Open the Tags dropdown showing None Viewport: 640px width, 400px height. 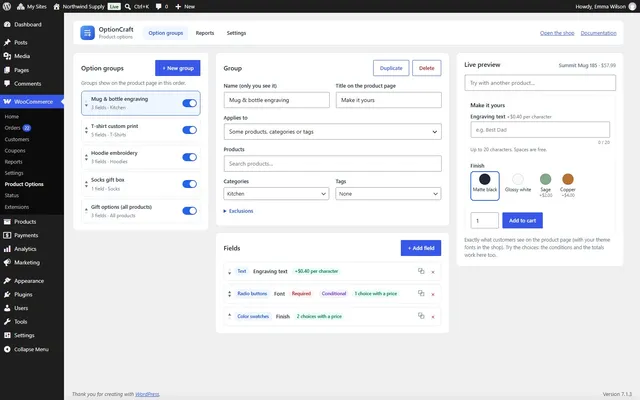(388, 194)
